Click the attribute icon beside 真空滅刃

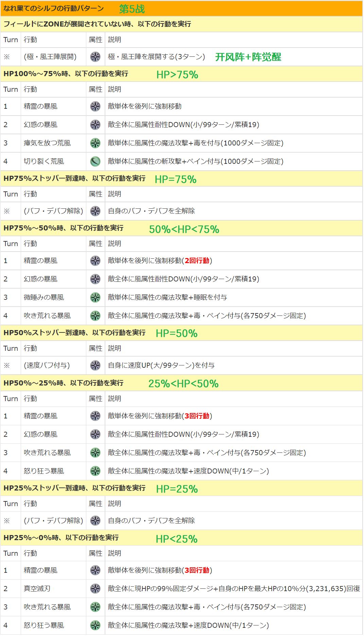tap(95, 589)
